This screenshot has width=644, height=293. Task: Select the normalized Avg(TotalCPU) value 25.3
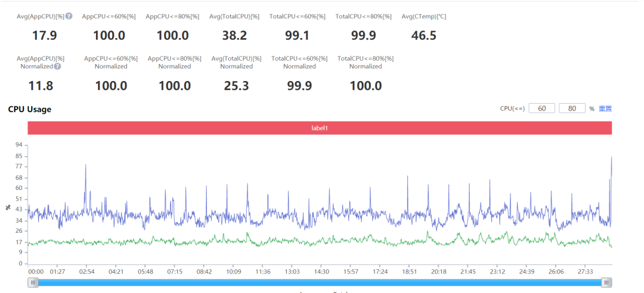[236, 86]
